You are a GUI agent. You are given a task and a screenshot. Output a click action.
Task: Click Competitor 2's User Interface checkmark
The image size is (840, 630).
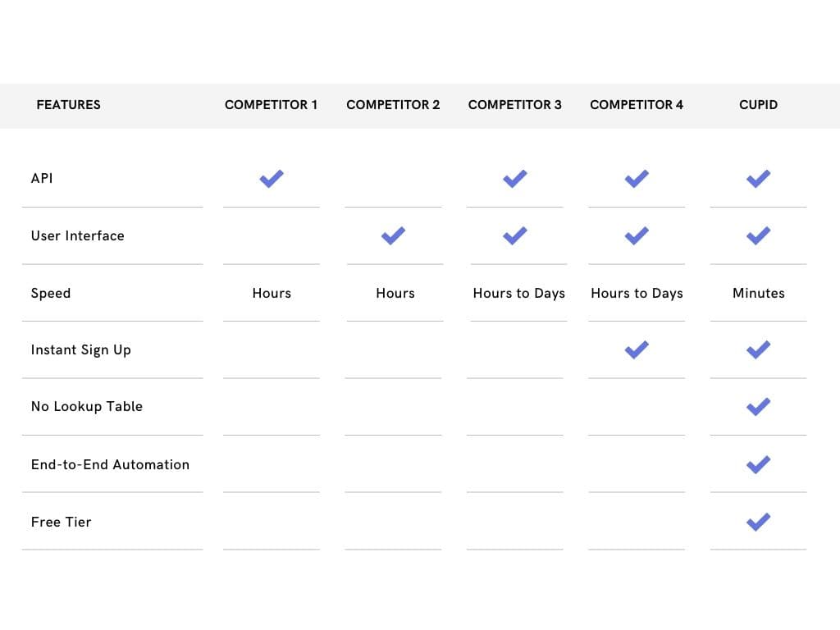pyautogui.click(x=393, y=235)
